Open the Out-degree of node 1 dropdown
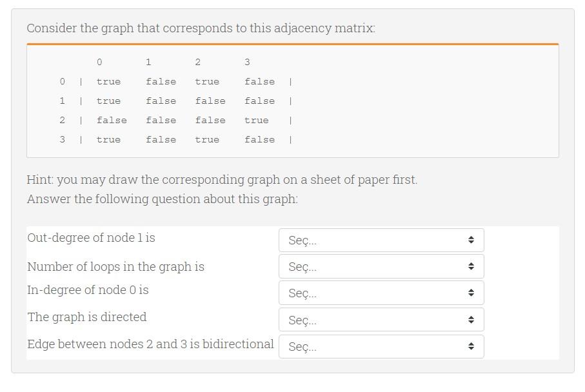The image size is (585, 392). click(x=381, y=240)
